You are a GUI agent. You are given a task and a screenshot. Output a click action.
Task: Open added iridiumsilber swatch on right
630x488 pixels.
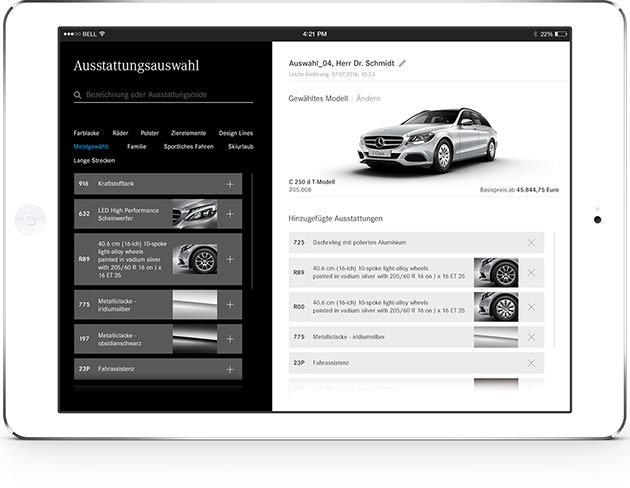[496, 337]
